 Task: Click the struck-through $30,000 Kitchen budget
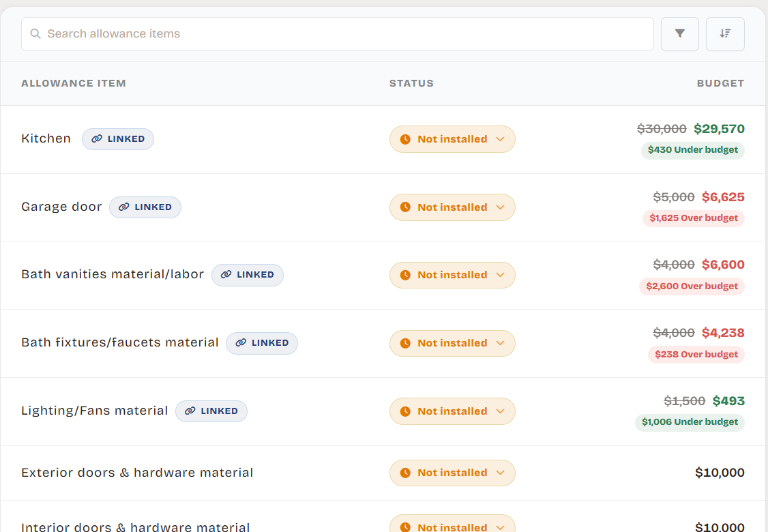pyautogui.click(x=662, y=129)
